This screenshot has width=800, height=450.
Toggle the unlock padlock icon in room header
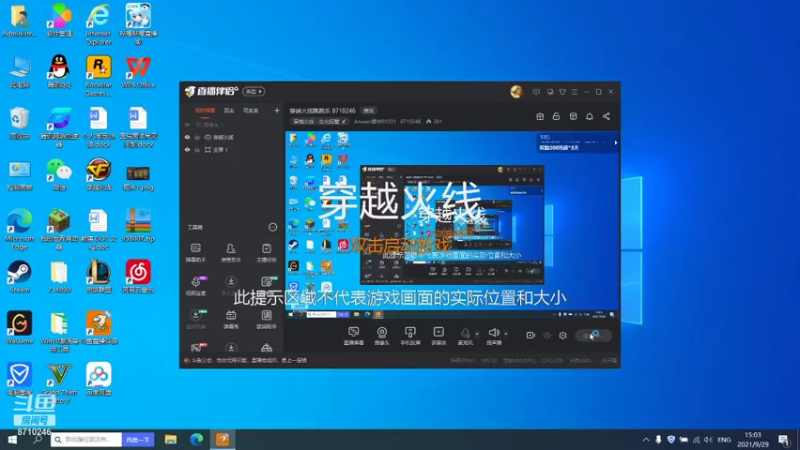tap(556, 116)
